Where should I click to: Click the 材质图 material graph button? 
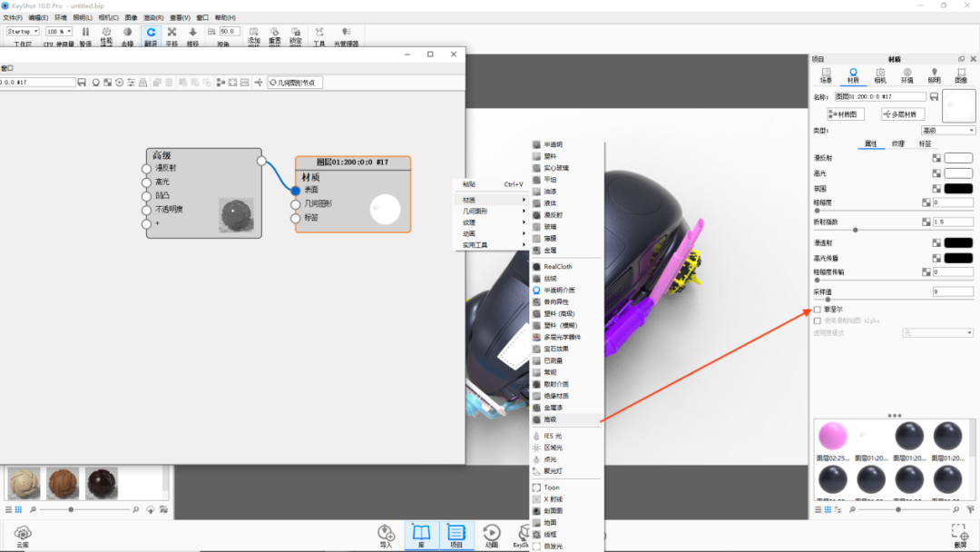pyautogui.click(x=846, y=114)
